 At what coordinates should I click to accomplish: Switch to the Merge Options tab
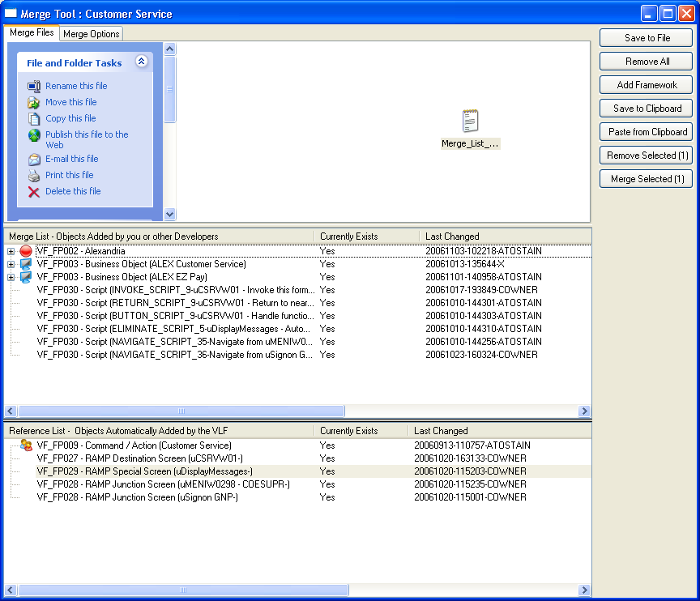tap(92, 34)
